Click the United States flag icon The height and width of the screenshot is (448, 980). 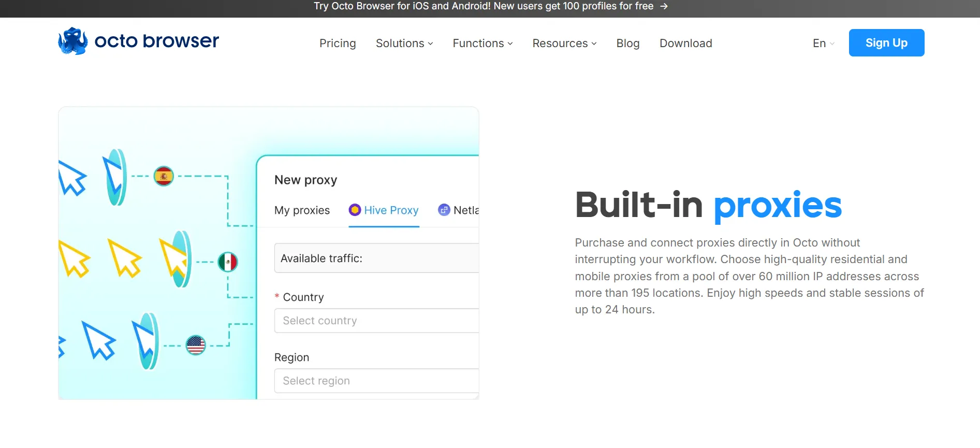(196, 345)
